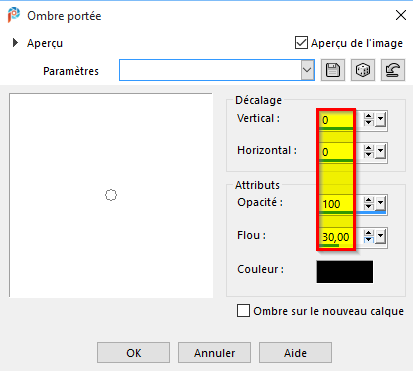Click the save preset floppy disk icon

333,70
